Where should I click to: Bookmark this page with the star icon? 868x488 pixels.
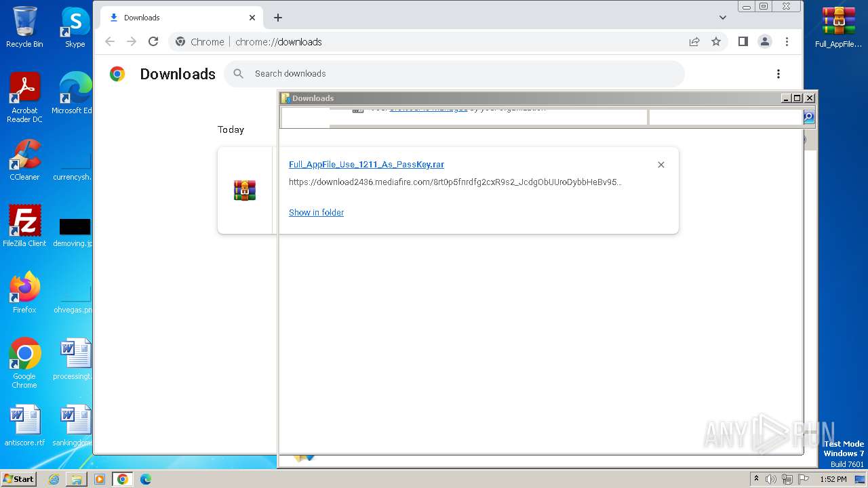pyautogui.click(x=716, y=41)
